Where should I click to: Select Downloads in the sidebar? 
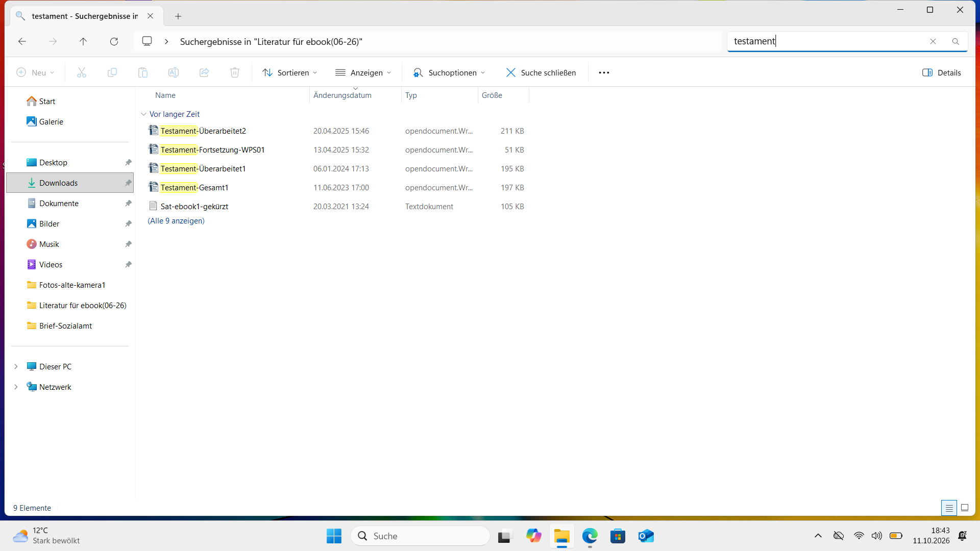(70, 183)
